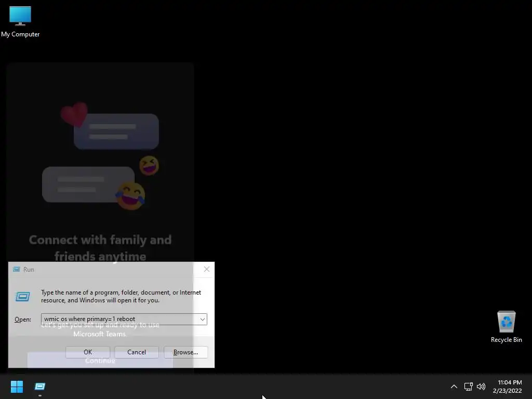Screen dimensions: 532x399
Task: Open the volume speaker tray icon
Action: 481,387
